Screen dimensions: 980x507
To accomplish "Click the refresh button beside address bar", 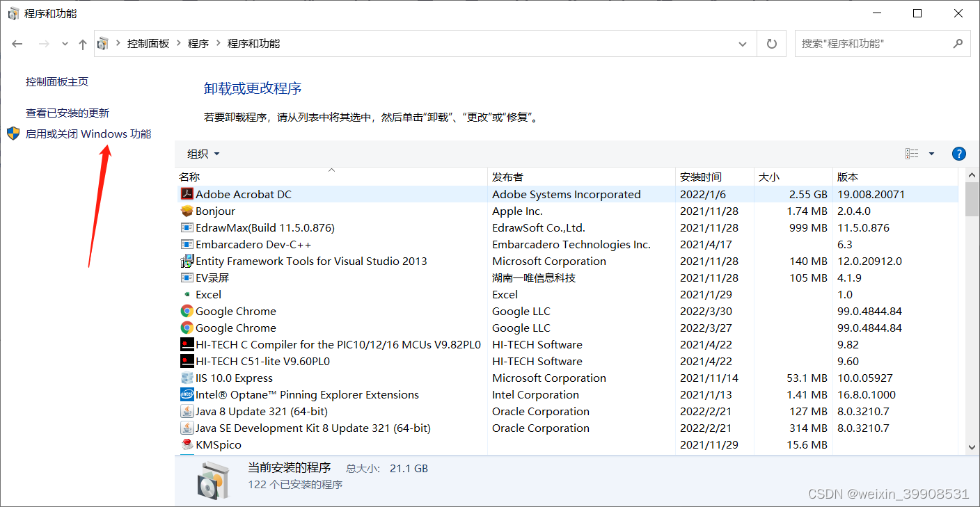I will [x=771, y=44].
